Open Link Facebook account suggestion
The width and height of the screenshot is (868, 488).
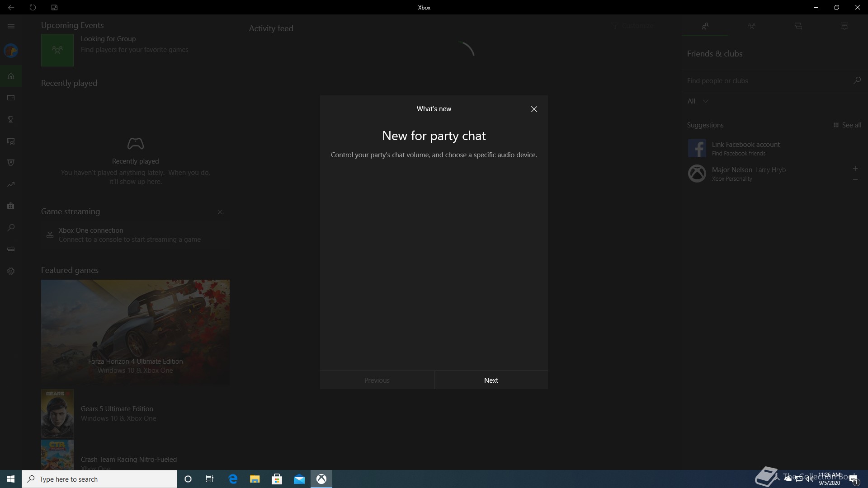775,148
